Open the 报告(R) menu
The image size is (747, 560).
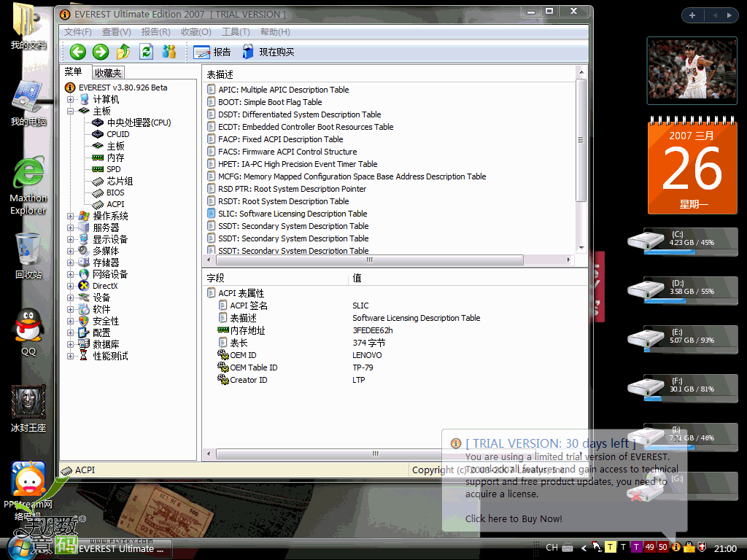click(156, 32)
